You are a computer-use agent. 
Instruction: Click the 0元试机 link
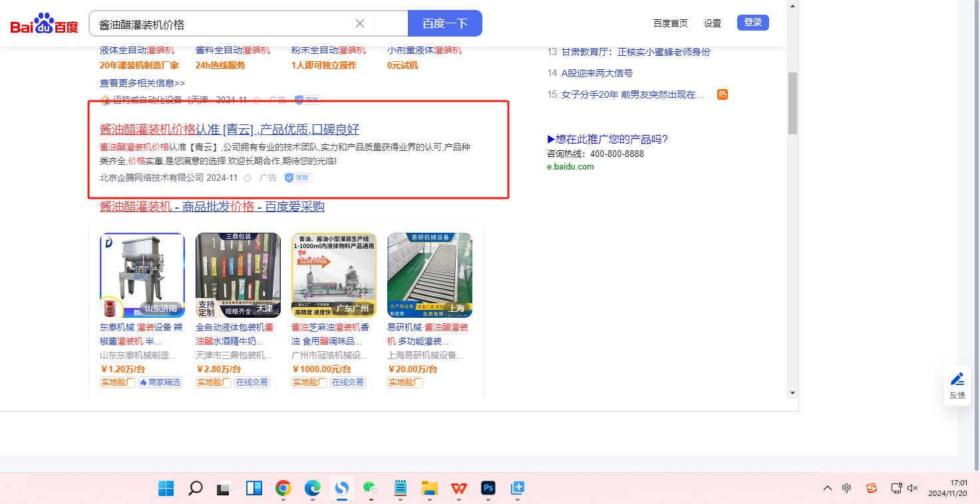point(403,65)
